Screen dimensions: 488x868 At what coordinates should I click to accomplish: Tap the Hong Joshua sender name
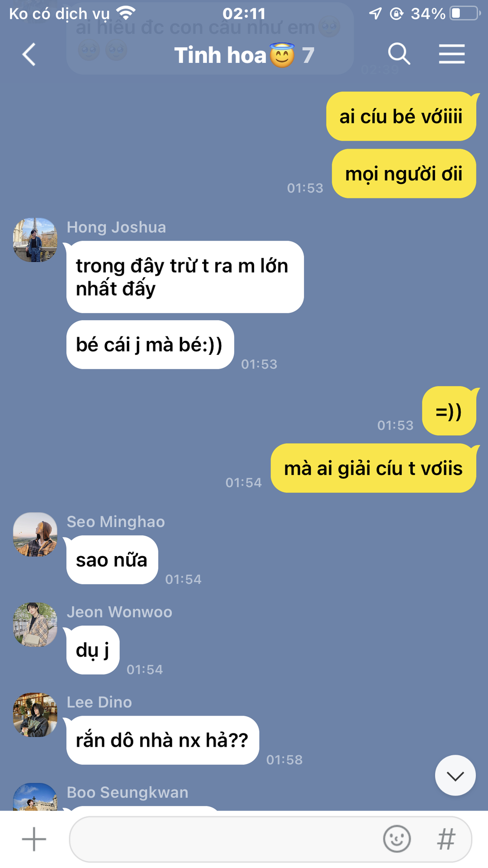click(116, 227)
